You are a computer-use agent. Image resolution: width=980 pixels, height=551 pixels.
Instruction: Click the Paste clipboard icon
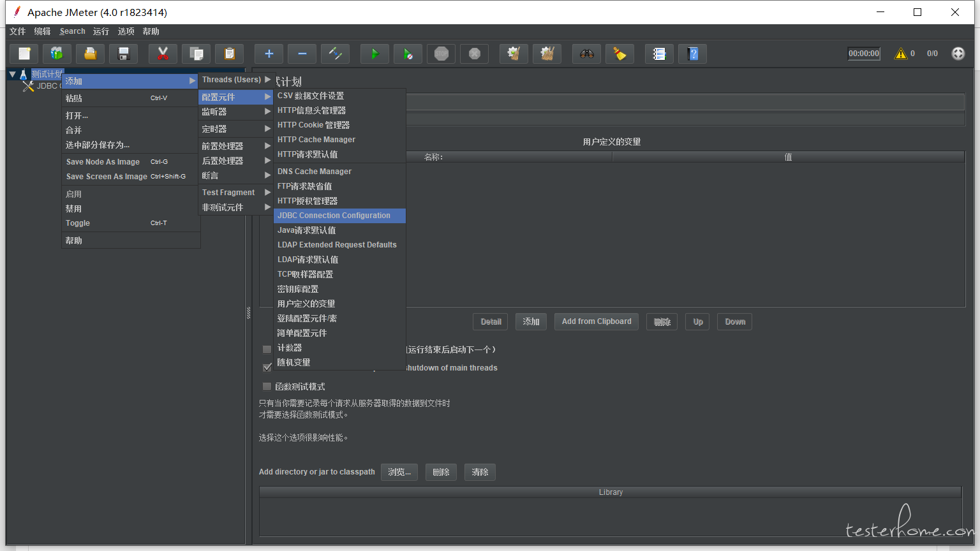[230, 54]
